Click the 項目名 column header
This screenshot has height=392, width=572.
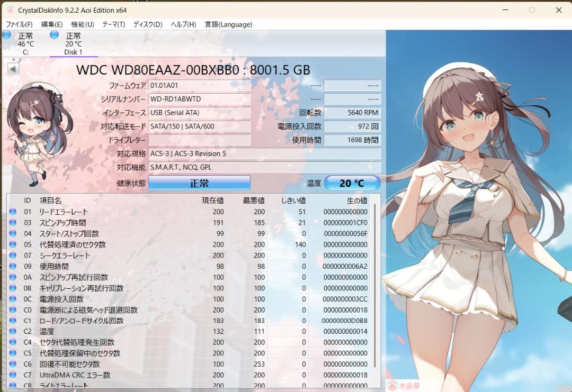pyautogui.click(x=50, y=200)
